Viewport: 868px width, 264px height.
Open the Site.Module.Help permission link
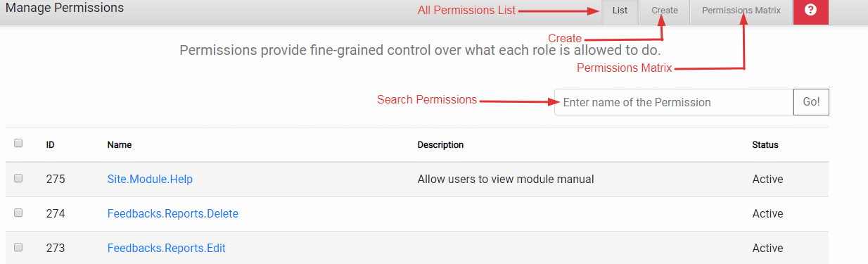pos(150,180)
